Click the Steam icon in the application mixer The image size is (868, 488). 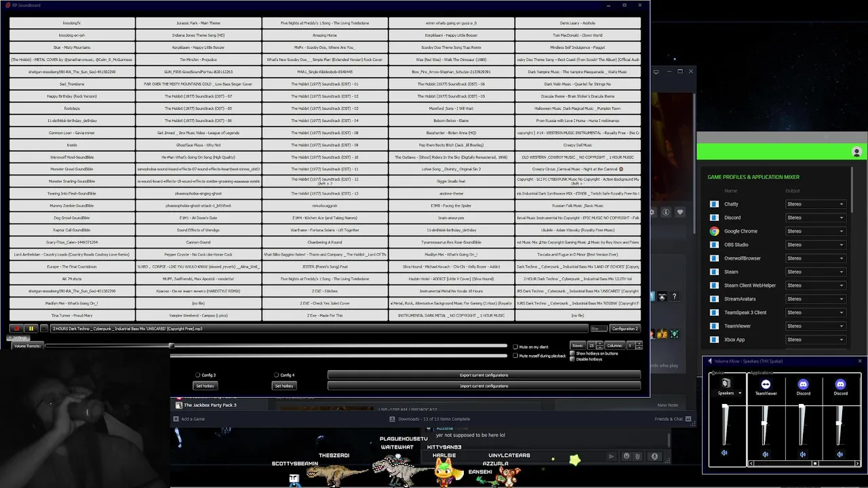714,272
